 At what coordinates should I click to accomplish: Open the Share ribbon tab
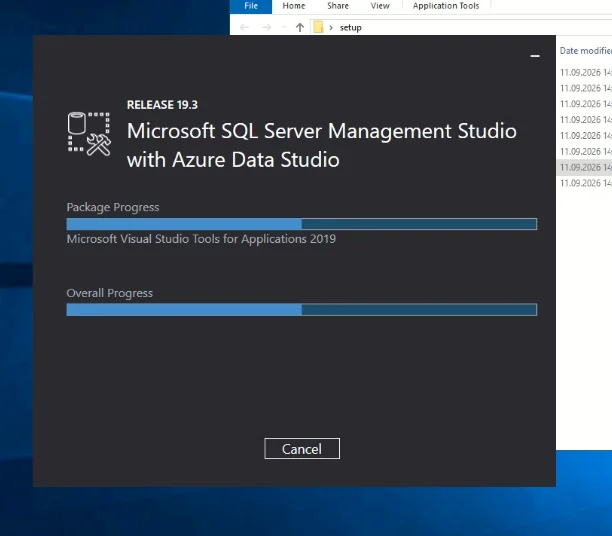pos(338,6)
